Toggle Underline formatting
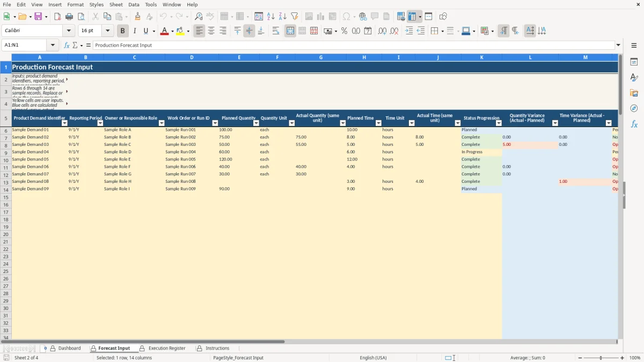Image resolution: width=644 pixels, height=362 pixels. tap(145, 31)
